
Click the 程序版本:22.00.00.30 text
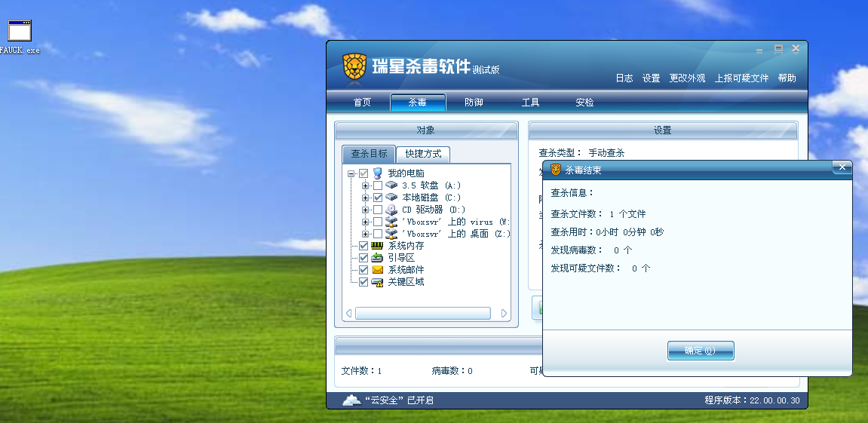pos(752,400)
